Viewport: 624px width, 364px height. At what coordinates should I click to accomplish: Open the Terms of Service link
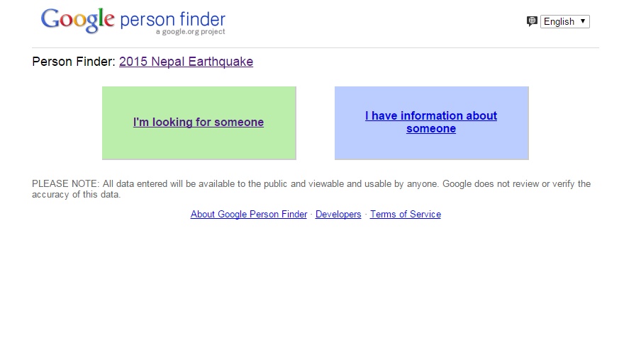(x=405, y=215)
